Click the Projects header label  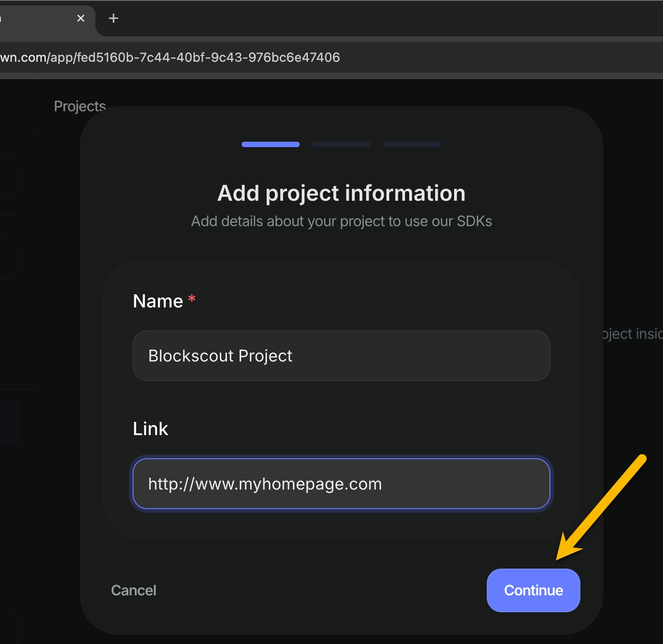click(x=80, y=106)
